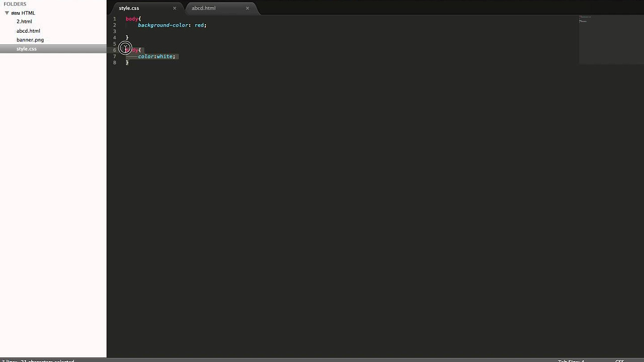Click the color:white; declaration on line 7
Viewport: 644px width, 362px height.
tap(156, 56)
